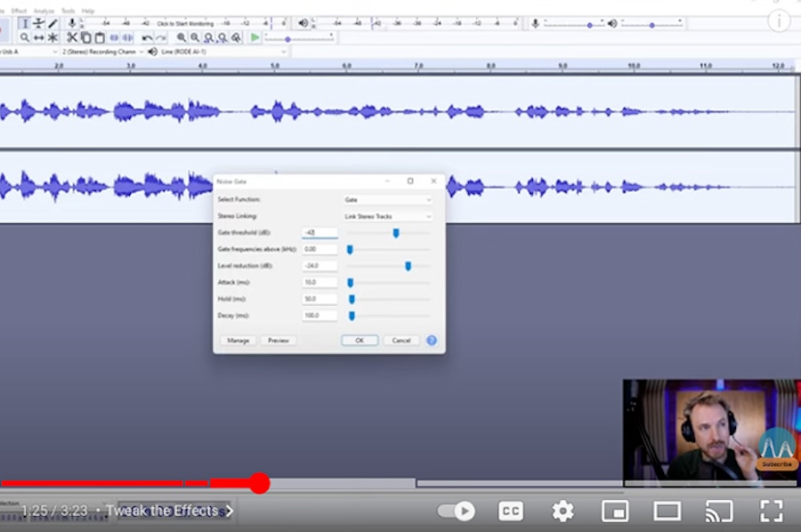Click the Fit Selection to Width icon
801x532 pixels.
[x=208, y=37]
